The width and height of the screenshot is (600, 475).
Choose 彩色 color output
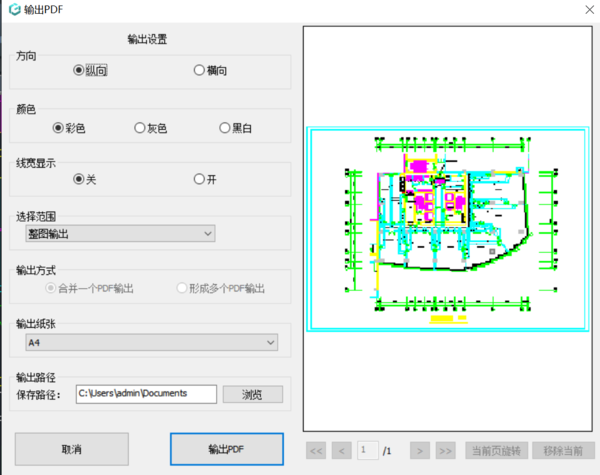pos(58,128)
